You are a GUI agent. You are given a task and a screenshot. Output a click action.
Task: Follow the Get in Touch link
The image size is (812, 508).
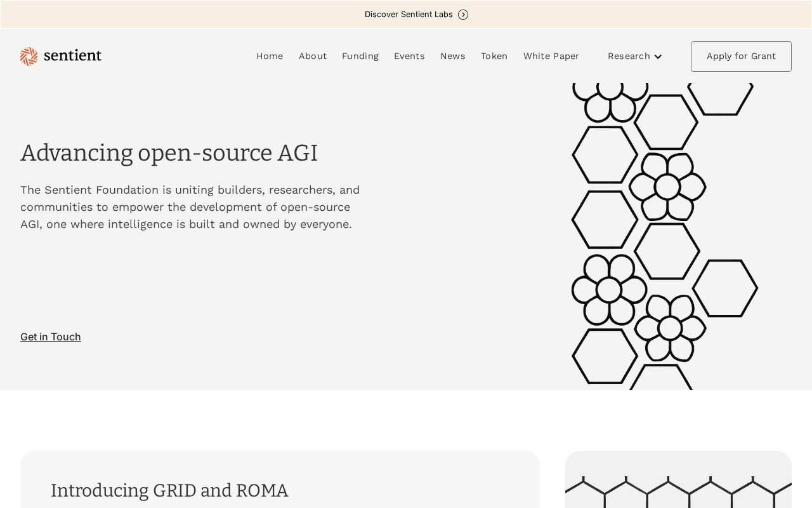click(x=51, y=337)
